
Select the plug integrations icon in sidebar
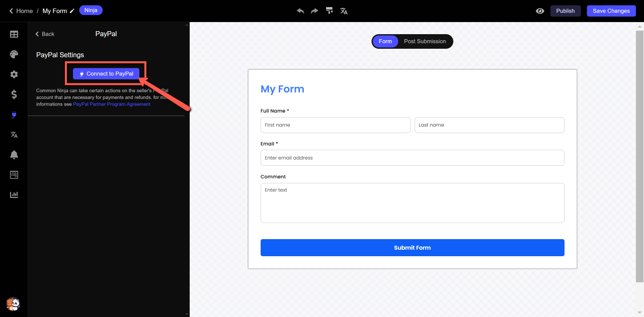click(x=14, y=115)
